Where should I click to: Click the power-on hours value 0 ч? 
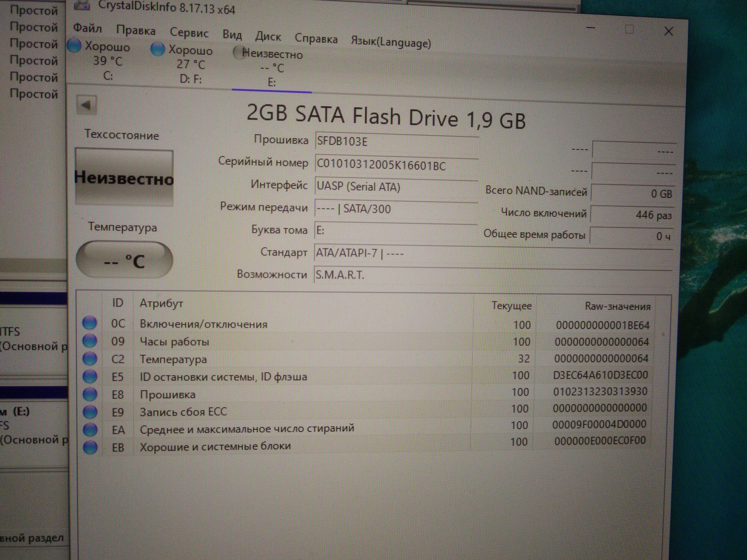point(632,236)
